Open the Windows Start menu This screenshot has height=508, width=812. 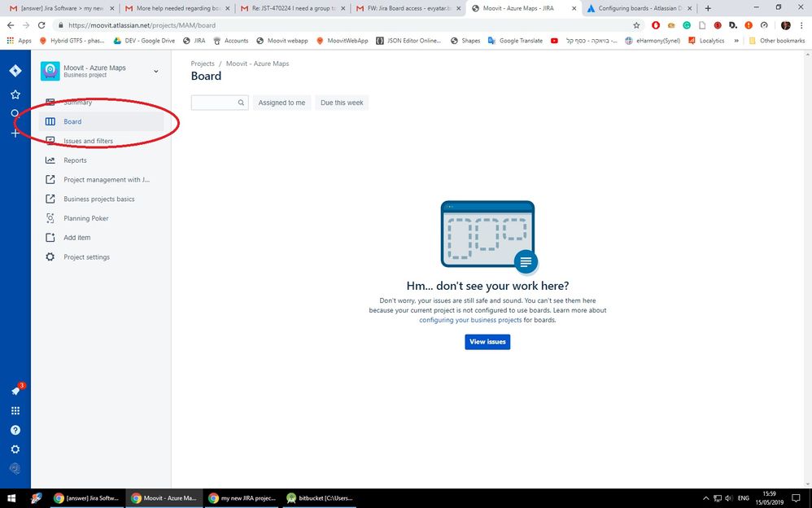coord(11,498)
